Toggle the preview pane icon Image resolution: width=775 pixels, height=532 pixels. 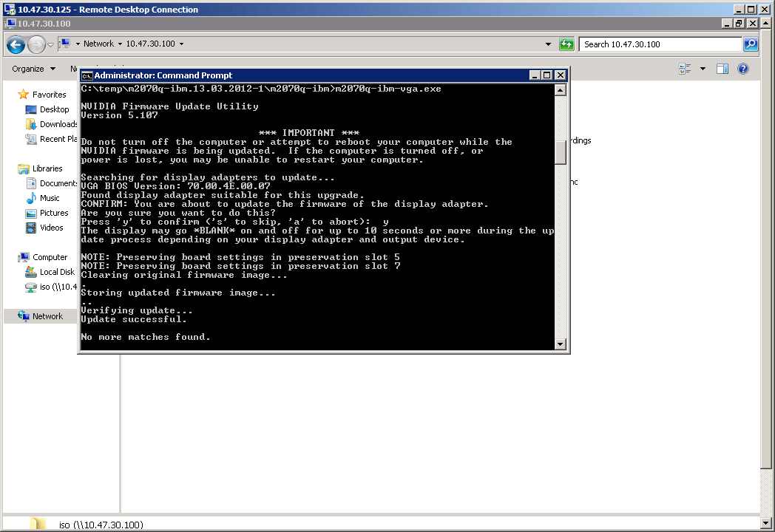click(x=722, y=69)
